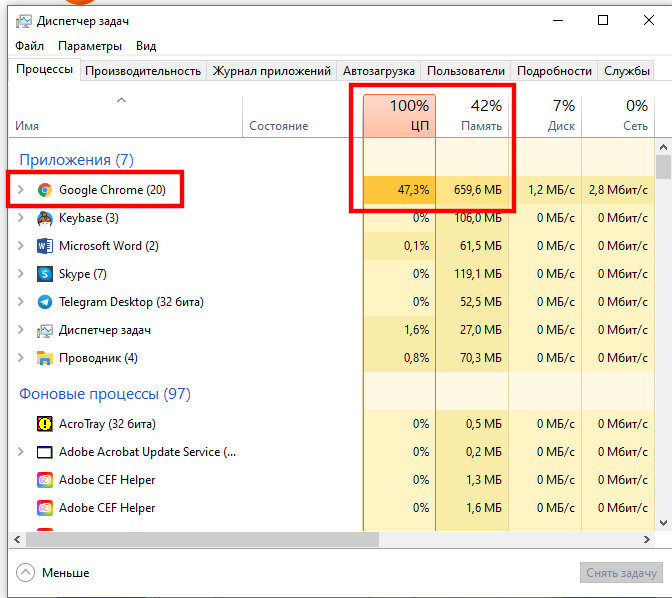Select the Skype (7) row name

pyautogui.click(x=83, y=274)
